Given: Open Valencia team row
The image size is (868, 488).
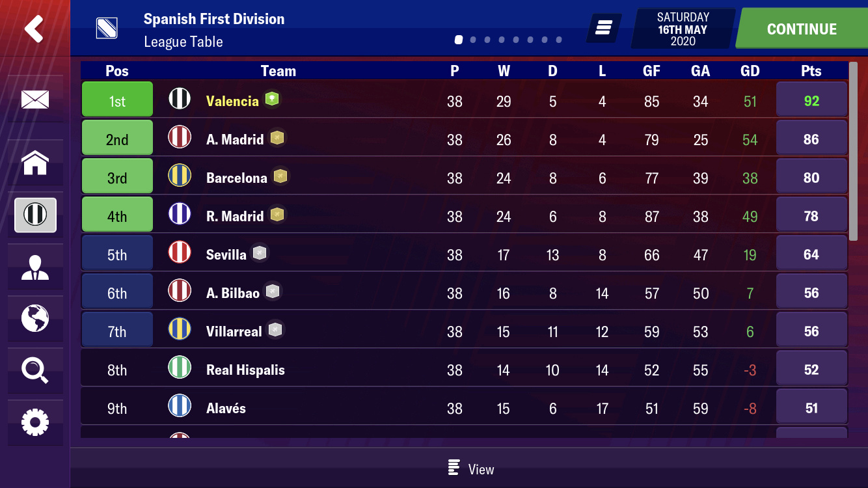Looking at the screenshot, I should (464, 100).
